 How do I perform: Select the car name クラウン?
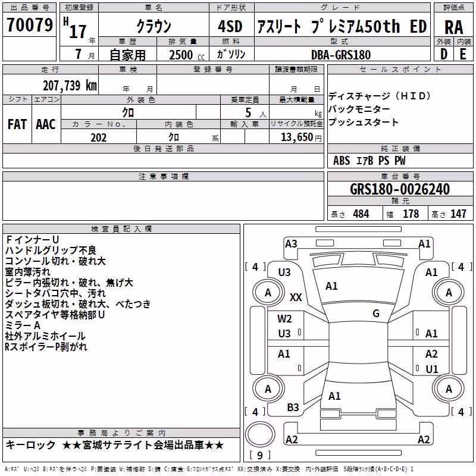click(x=154, y=26)
